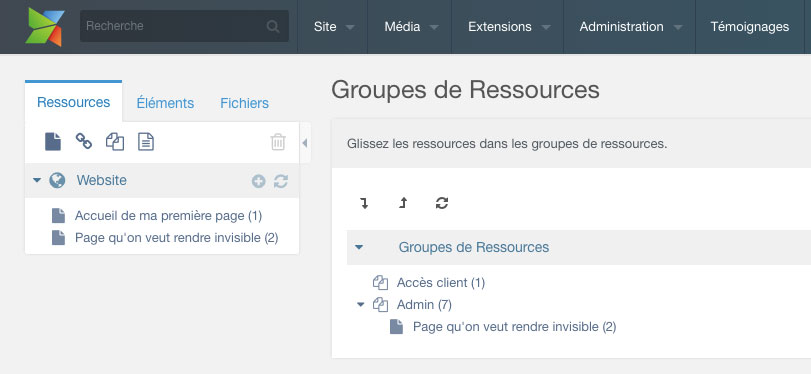The image size is (811, 374).
Task: Collapse the Website context tree
Action: tap(37, 181)
